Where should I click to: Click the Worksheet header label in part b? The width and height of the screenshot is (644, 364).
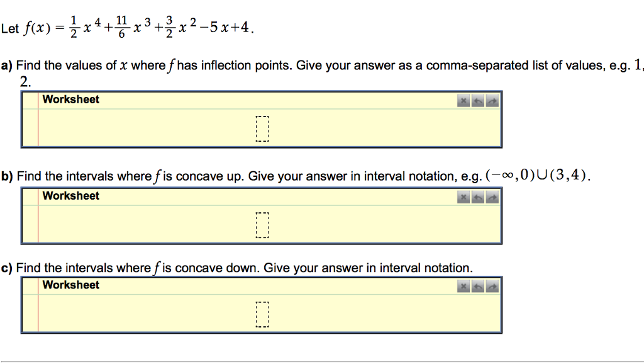(71, 196)
